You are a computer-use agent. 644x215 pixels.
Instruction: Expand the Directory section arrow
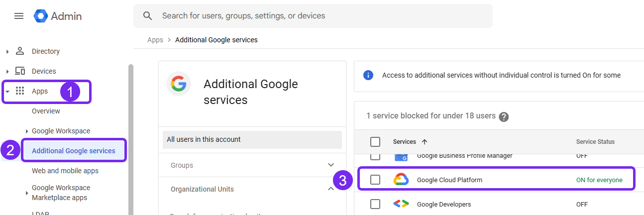coord(7,51)
